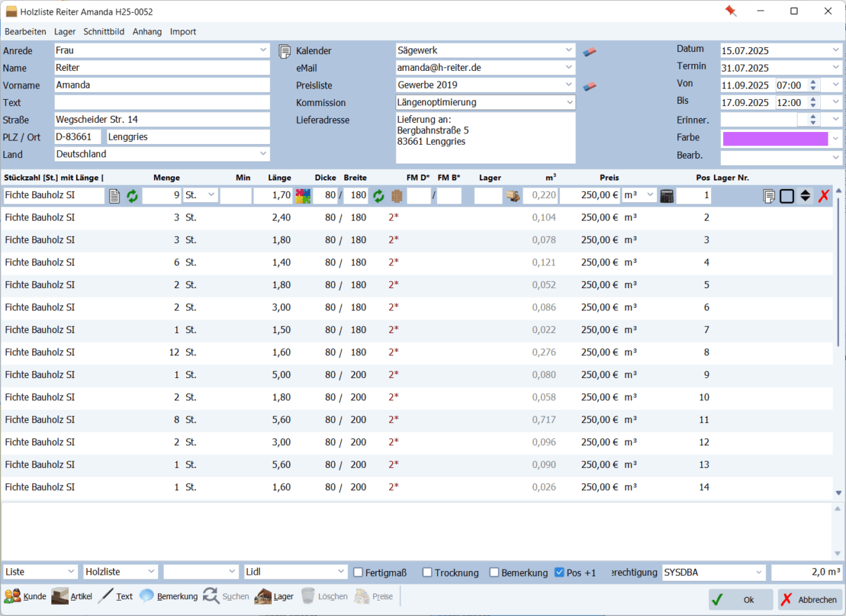The height and width of the screenshot is (616, 846).
Task: Click the Suchen search icon
Action: pos(211,596)
